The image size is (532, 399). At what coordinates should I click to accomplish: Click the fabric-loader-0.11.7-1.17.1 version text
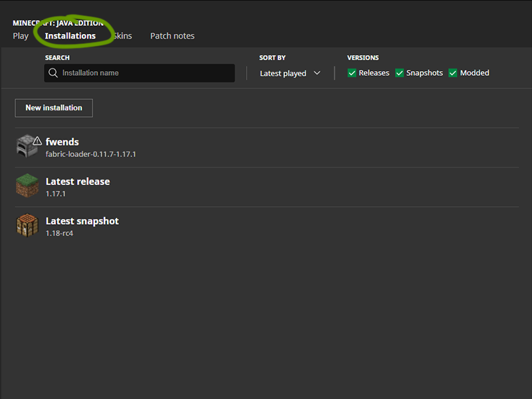(x=90, y=154)
